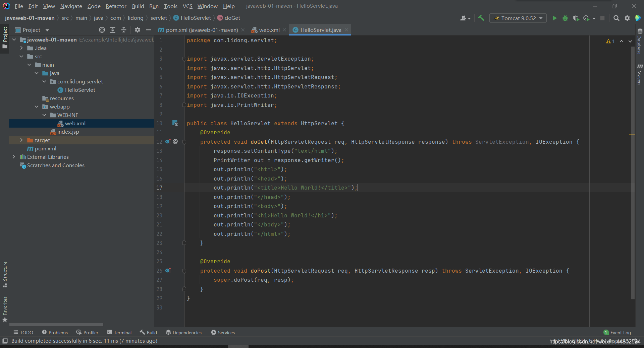
Task: Open the Database tool window
Action: pyautogui.click(x=639, y=41)
